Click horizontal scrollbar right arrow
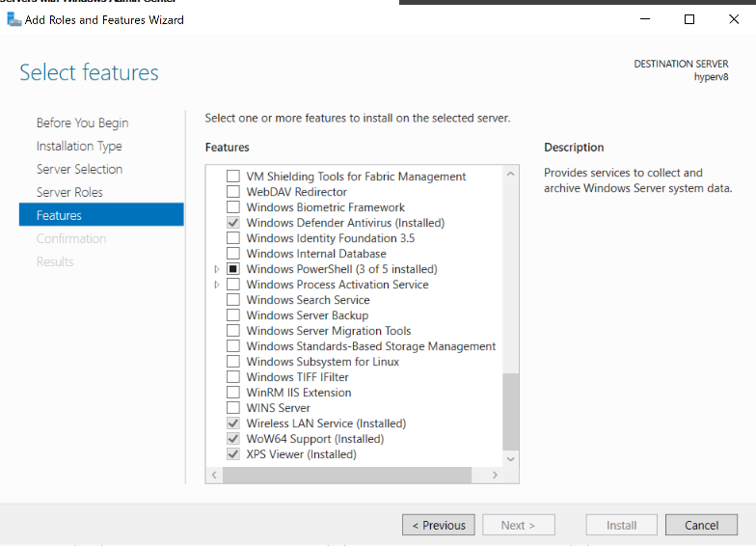This screenshot has width=756, height=546. click(495, 475)
